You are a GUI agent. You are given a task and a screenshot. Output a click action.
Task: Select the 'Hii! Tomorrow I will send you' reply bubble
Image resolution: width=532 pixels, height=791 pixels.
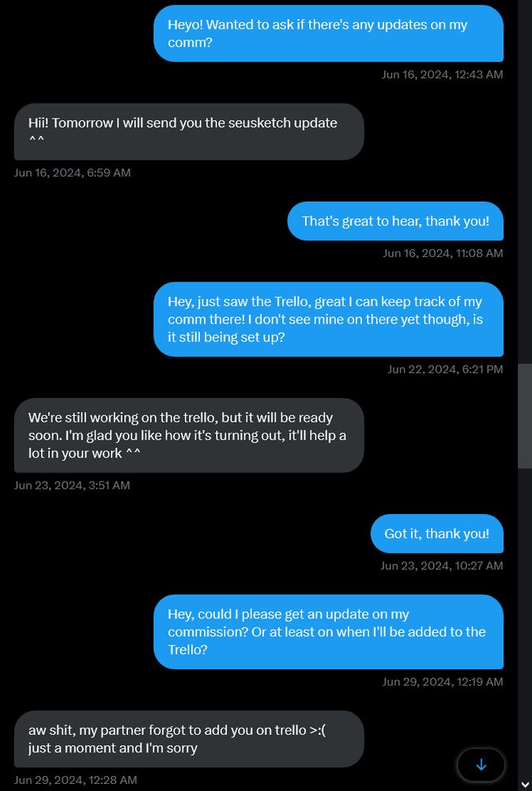pos(188,131)
